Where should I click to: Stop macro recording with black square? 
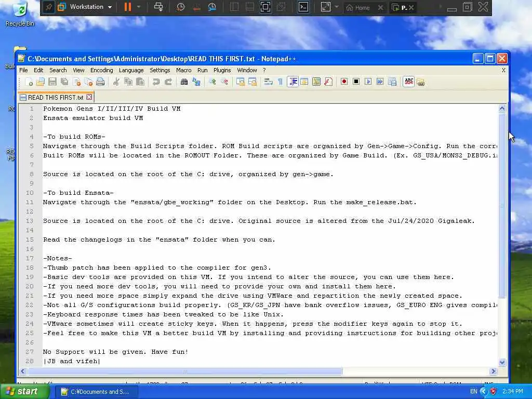(356, 82)
